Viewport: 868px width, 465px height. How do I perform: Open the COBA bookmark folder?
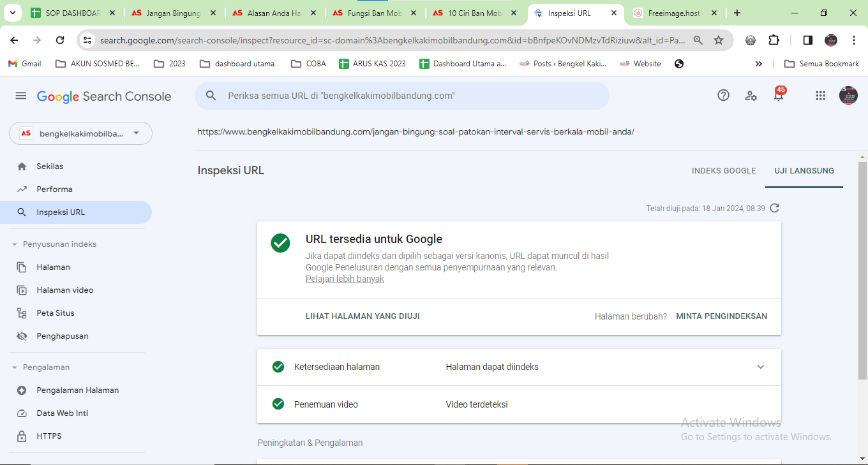[x=308, y=64]
